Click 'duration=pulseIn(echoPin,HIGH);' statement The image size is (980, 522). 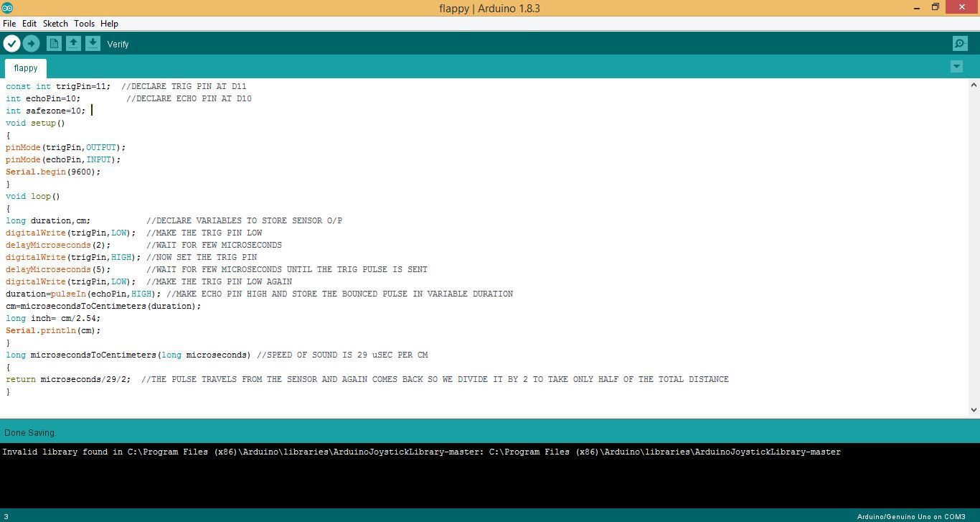83,294
